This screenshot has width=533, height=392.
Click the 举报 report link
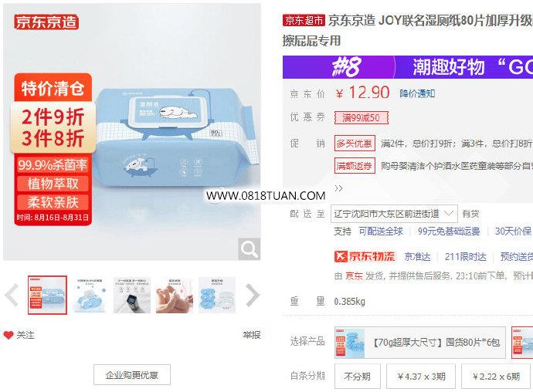(x=252, y=335)
